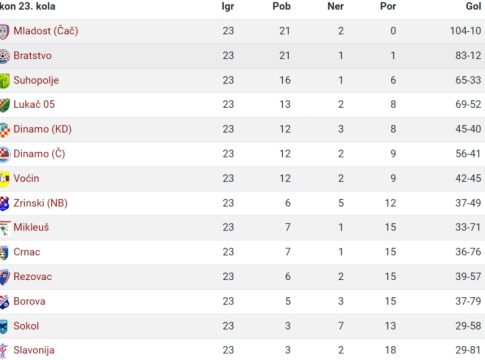
Task: Open the Mladost (Čač) team link
Action: coord(46,31)
